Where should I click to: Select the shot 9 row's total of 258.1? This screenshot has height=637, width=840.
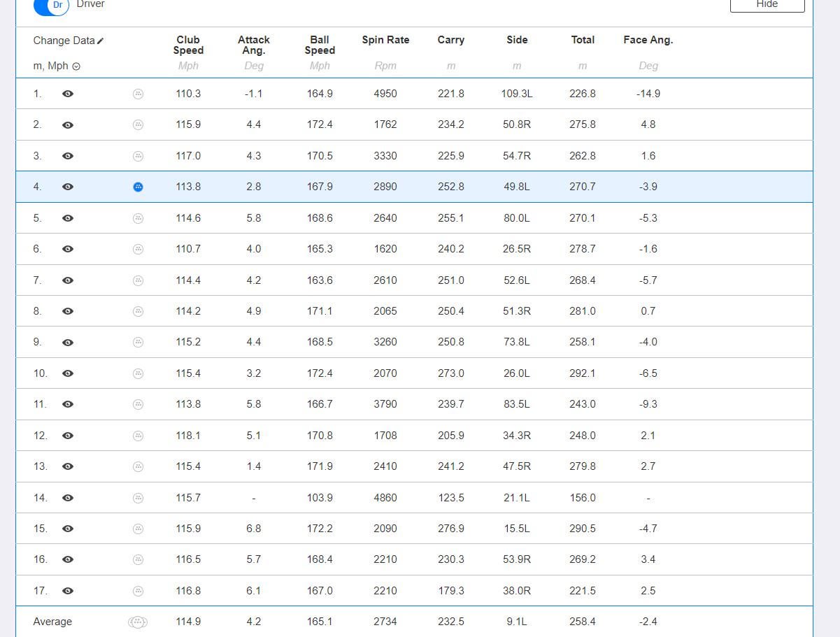[582, 343]
